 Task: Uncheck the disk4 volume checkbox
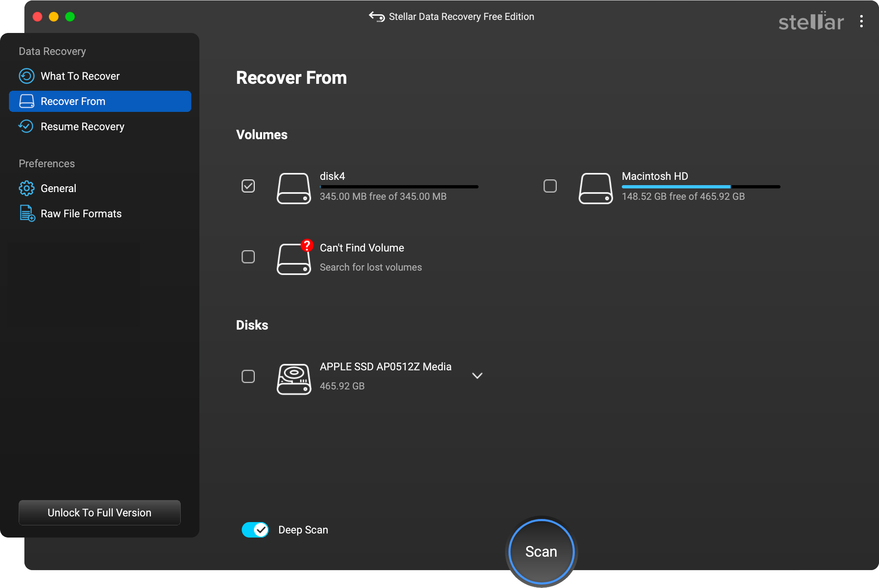coord(248,186)
